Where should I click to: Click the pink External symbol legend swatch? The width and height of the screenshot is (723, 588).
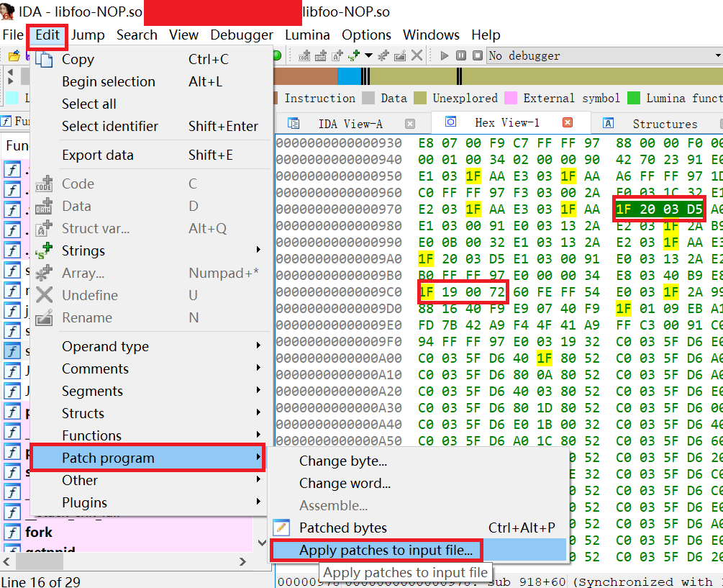point(511,98)
